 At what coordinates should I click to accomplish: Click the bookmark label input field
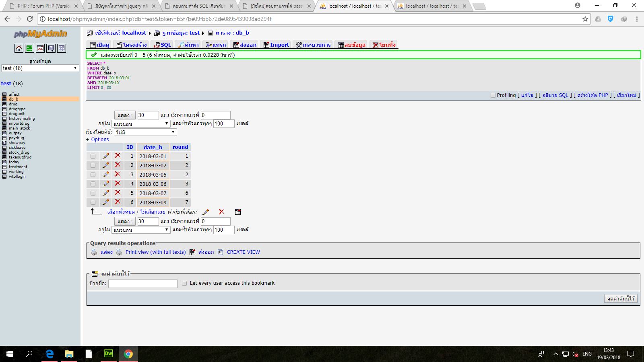[x=143, y=284]
